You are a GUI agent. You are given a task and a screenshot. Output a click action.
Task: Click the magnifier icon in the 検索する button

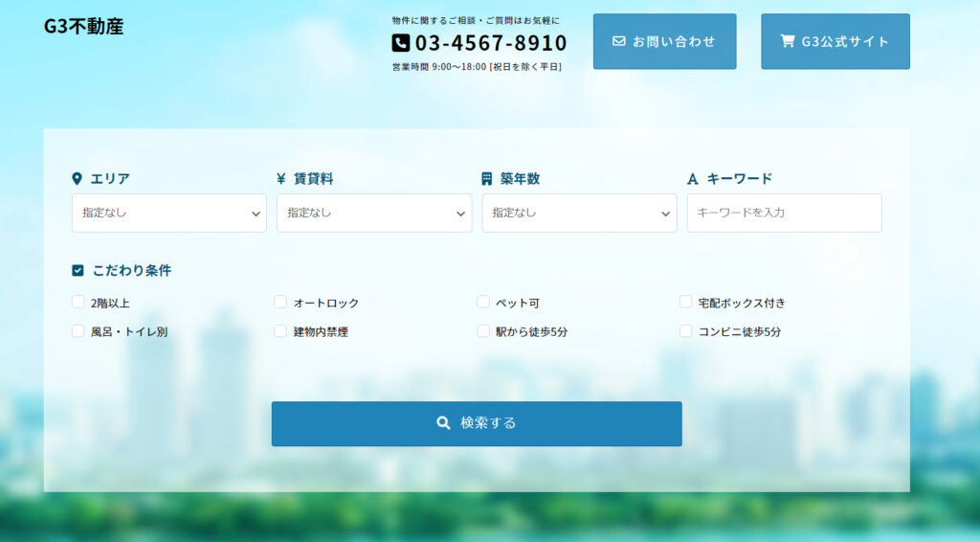click(443, 423)
